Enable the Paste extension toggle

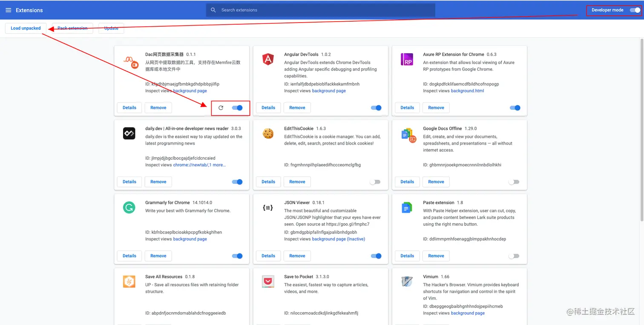pyautogui.click(x=514, y=256)
